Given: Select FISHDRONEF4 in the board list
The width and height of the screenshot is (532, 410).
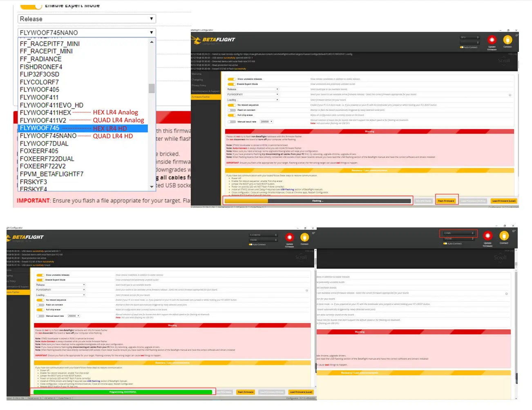Looking at the screenshot, I should click(x=41, y=67).
